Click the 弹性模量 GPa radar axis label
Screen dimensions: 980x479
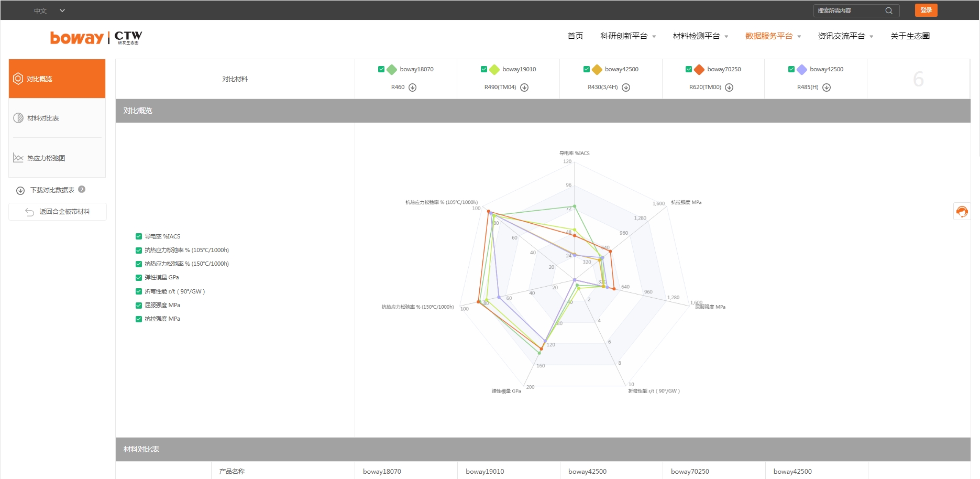tap(506, 391)
